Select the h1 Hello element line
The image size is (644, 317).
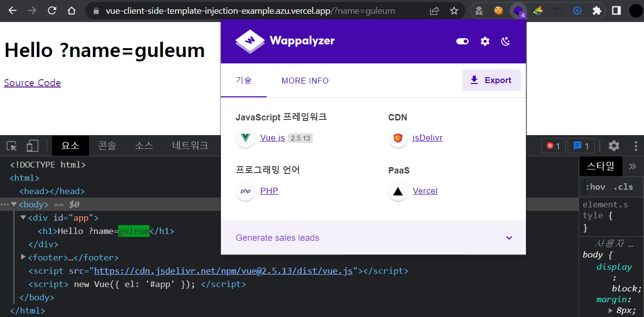(x=106, y=231)
